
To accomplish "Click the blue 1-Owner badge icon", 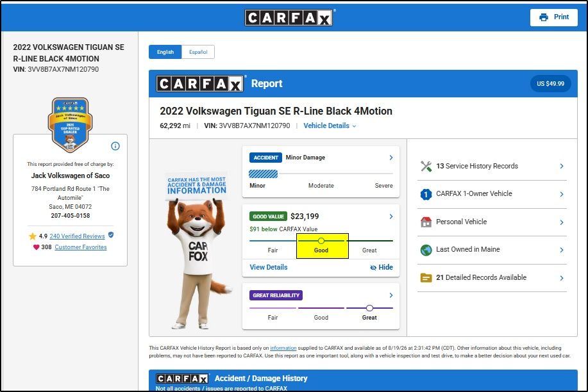I will [x=426, y=194].
